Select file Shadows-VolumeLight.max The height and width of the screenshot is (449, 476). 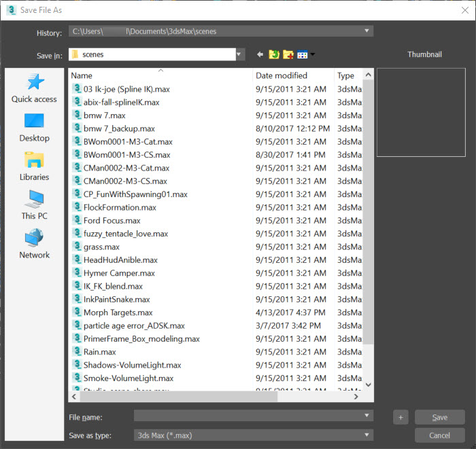pos(133,365)
